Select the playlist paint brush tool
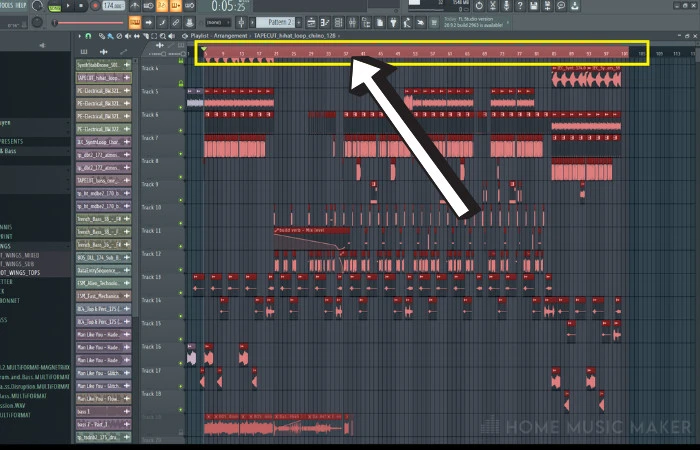Screen dimensions: 700x450 [110, 36]
